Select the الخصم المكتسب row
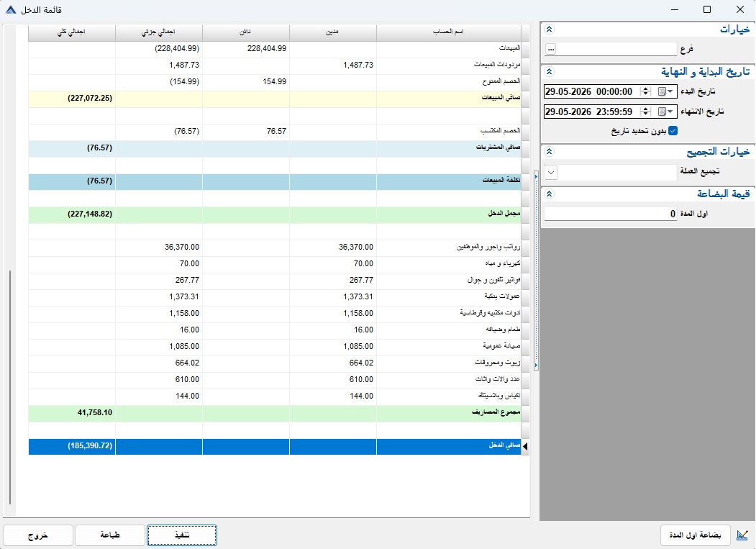756x549 pixels. [x=275, y=131]
